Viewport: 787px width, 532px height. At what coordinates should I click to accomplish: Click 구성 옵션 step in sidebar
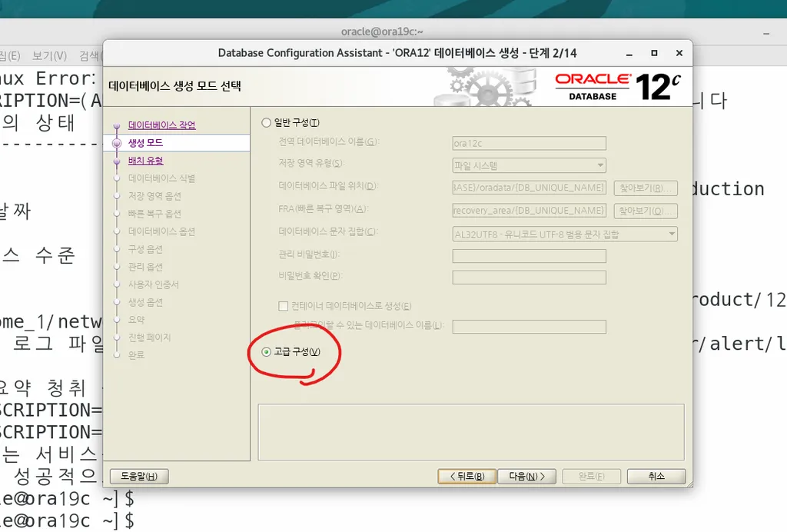pyautogui.click(x=145, y=249)
